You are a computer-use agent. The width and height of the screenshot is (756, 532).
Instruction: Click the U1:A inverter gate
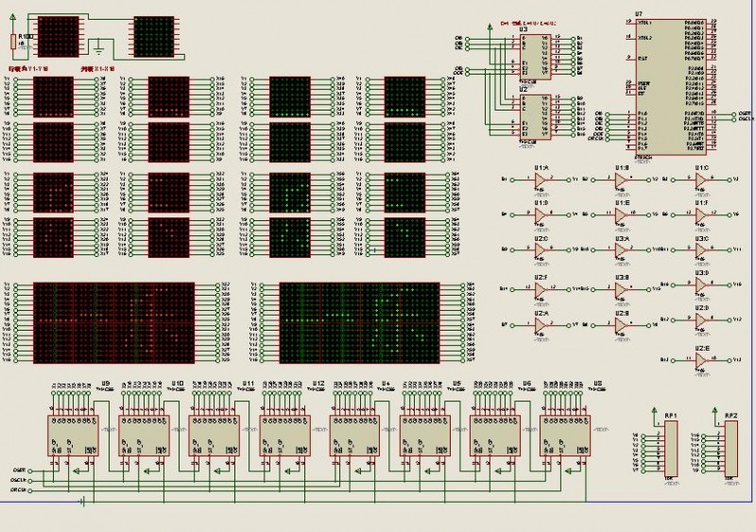(540, 180)
